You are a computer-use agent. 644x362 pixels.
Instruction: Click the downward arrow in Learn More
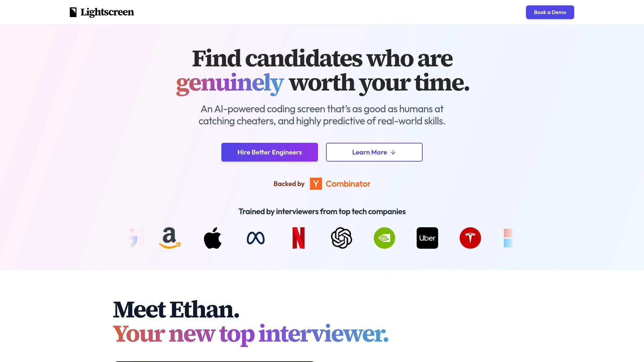pos(393,152)
